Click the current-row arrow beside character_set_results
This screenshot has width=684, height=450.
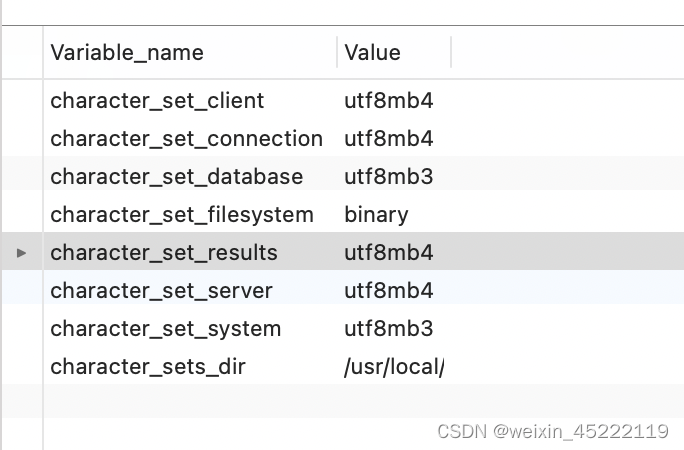[22, 253]
